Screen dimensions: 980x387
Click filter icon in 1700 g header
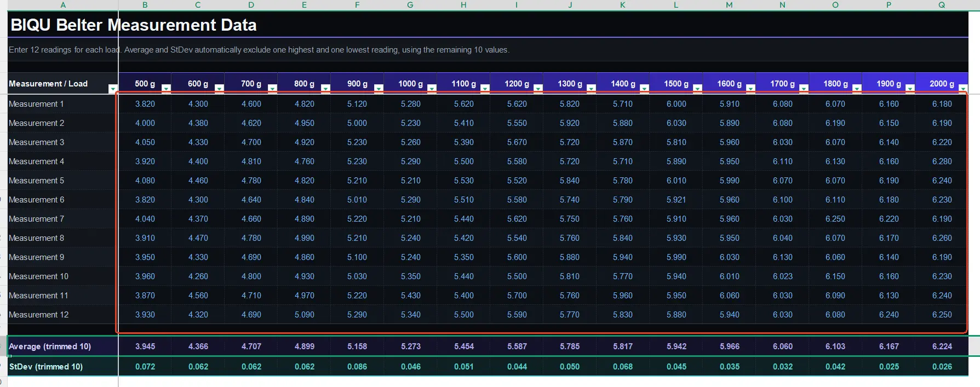click(804, 88)
